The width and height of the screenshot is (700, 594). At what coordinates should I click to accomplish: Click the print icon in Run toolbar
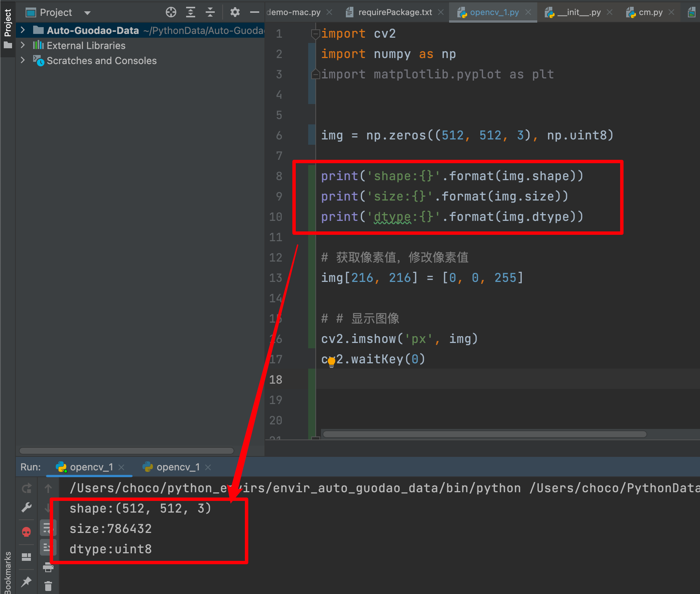(48, 567)
